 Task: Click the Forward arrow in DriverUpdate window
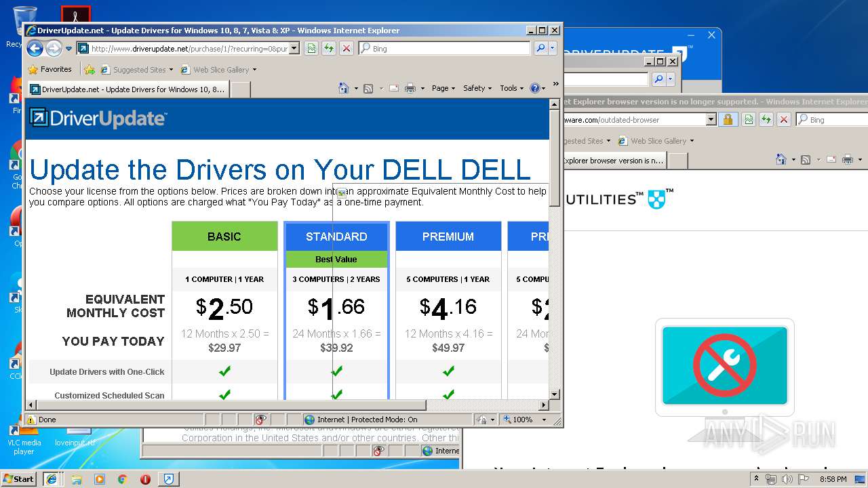pos(54,48)
